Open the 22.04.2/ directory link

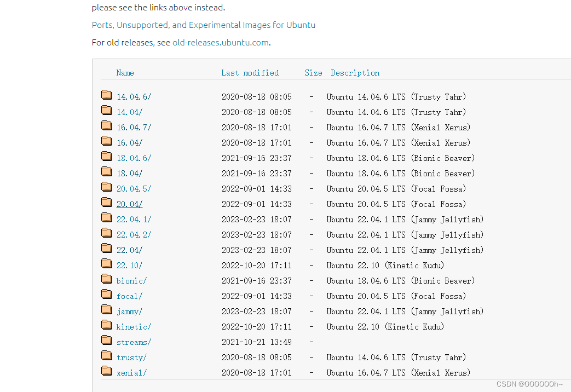coord(134,235)
